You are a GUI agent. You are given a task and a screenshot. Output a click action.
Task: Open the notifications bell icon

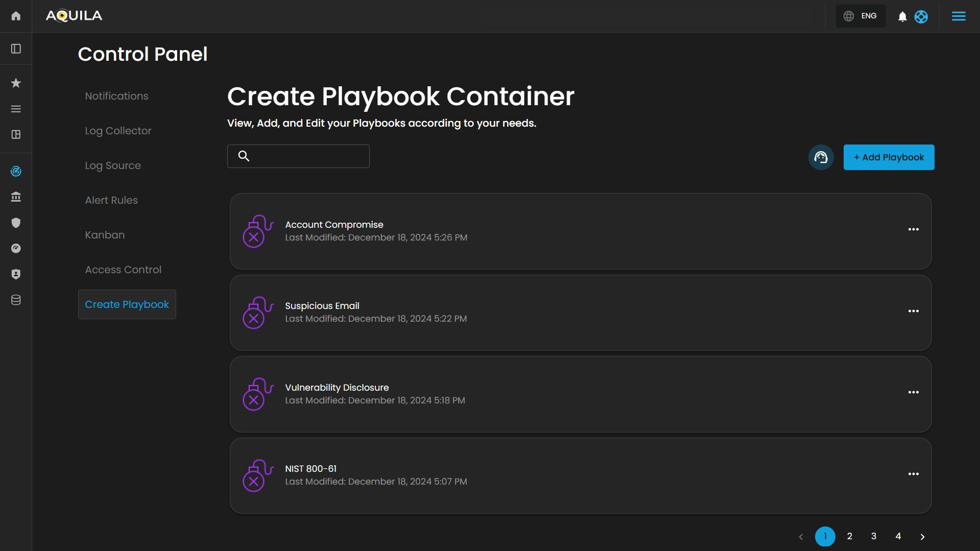902,17
